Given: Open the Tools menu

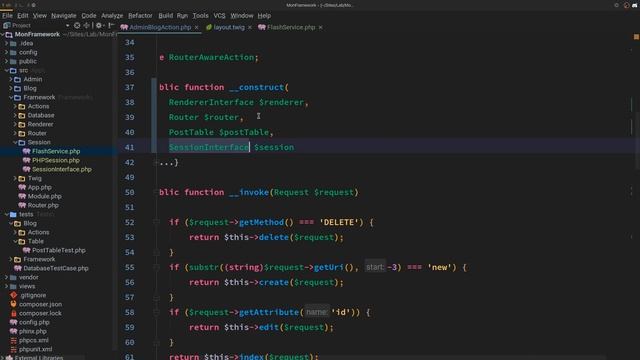Looking at the screenshot, I should 200,16.
